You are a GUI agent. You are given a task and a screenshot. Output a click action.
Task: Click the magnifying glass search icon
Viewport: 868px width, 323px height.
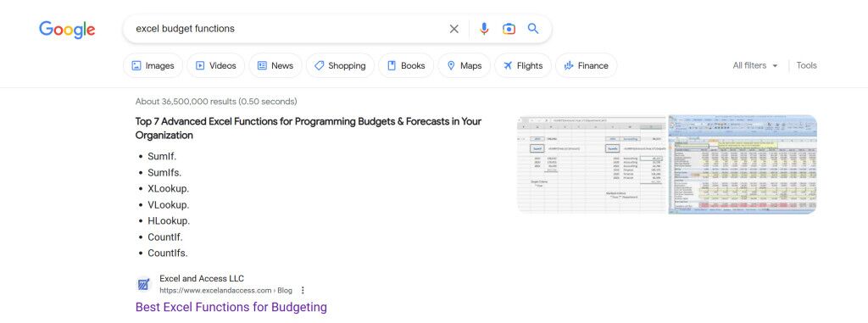coord(533,29)
